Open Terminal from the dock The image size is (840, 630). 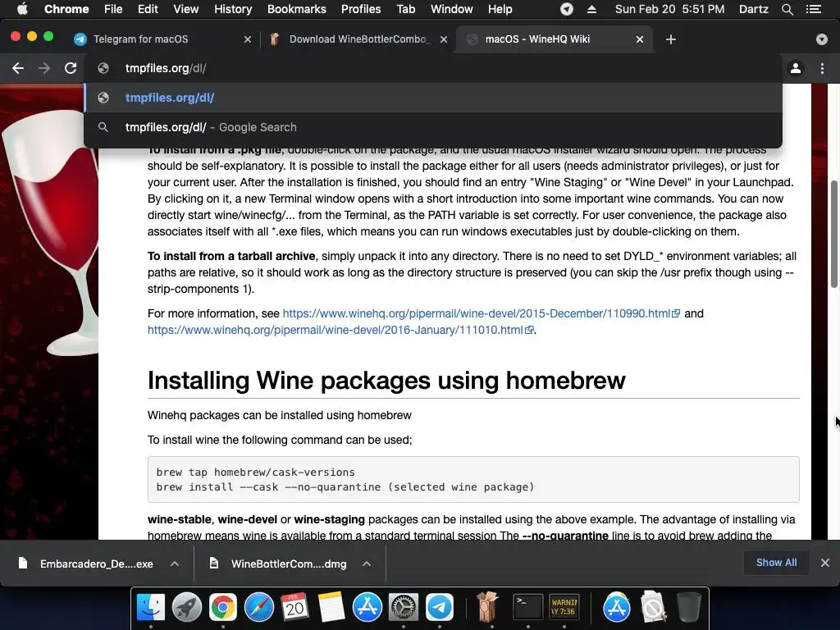(x=527, y=607)
